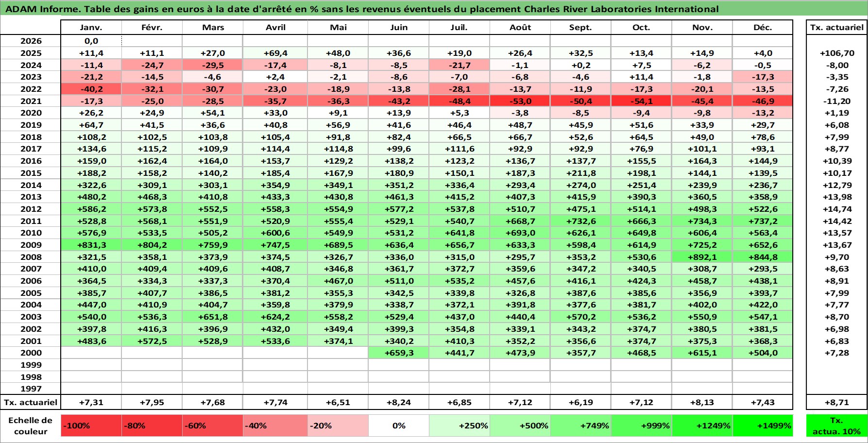Click the +1499% bright green swatch
868x443 pixels.
tap(763, 426)
